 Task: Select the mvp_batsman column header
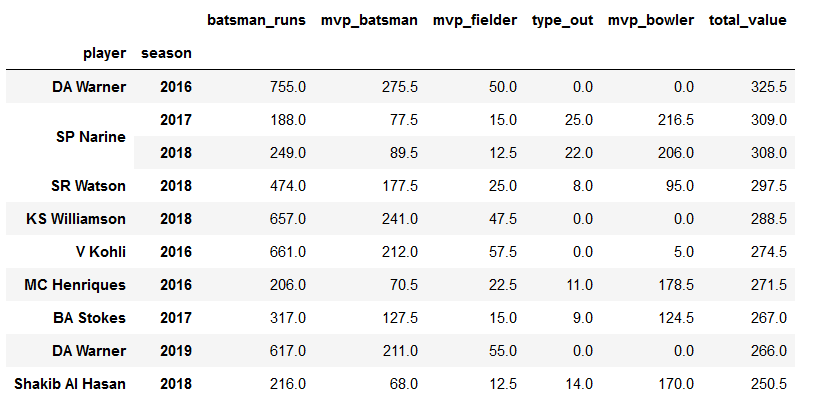(x=369, y=20)
